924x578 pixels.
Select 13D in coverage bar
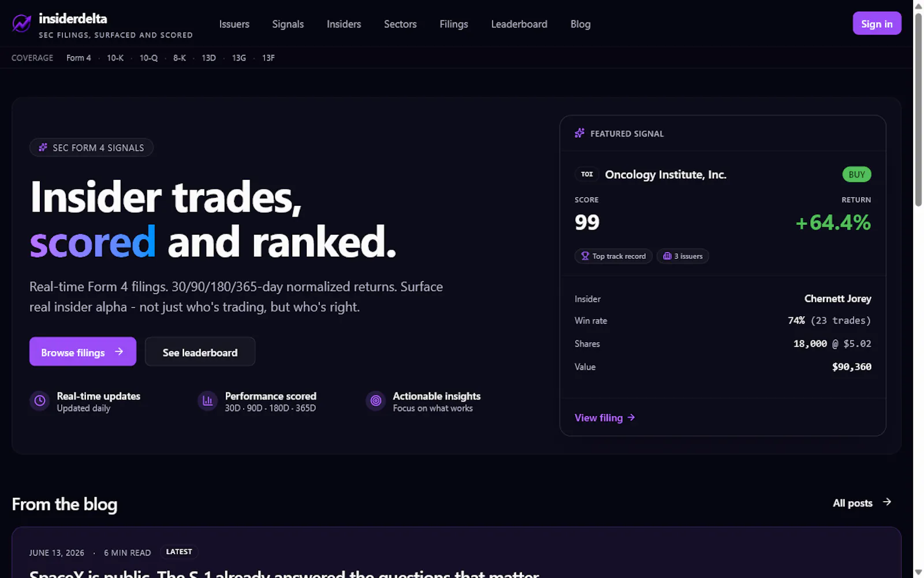coord(208,58)
